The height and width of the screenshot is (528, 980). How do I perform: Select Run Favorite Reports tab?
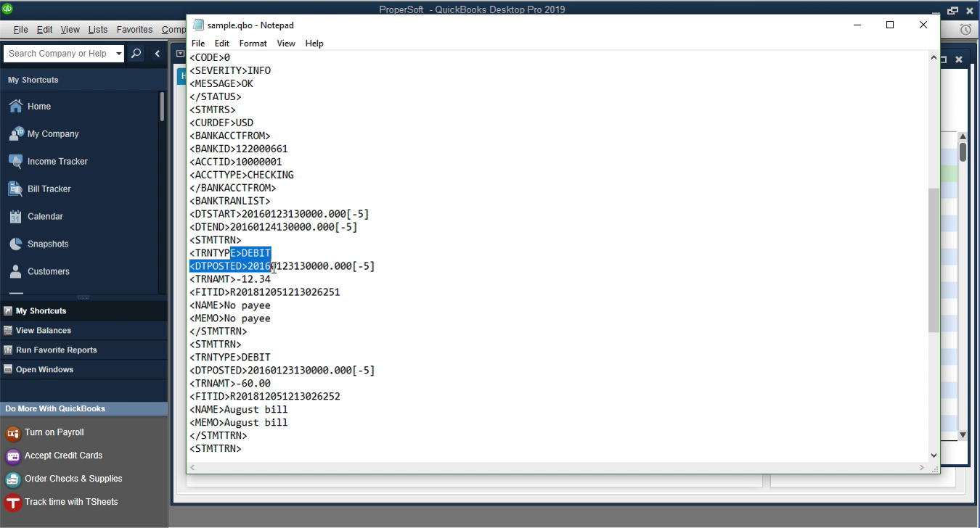coord(83,350)
